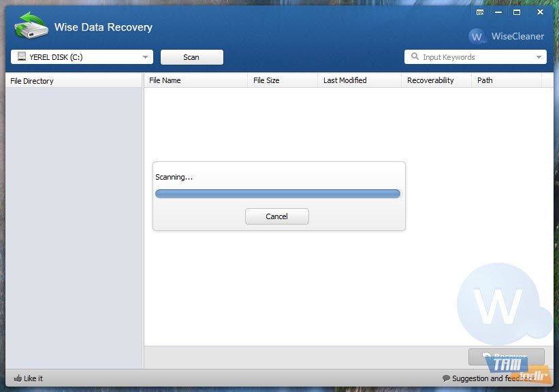Image resolution: width=559 pixels, height=392 pixels.
Task: Sort by File Size column header
Action: point(266,80)
